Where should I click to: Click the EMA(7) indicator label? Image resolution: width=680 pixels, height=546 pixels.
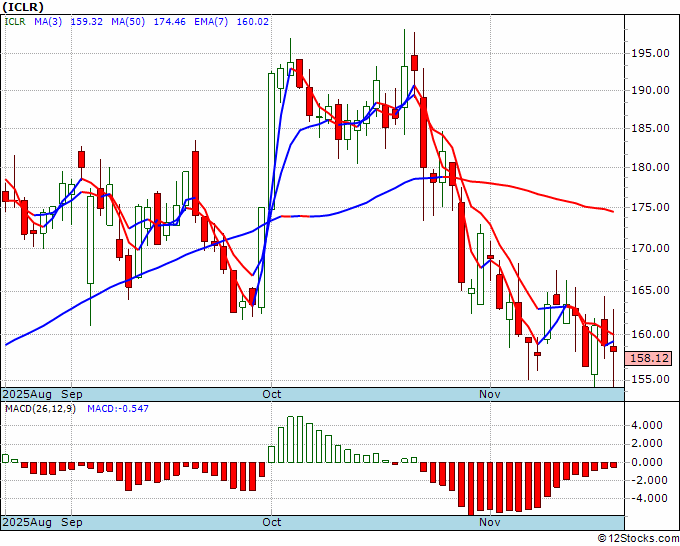click(x=211, y=22)
